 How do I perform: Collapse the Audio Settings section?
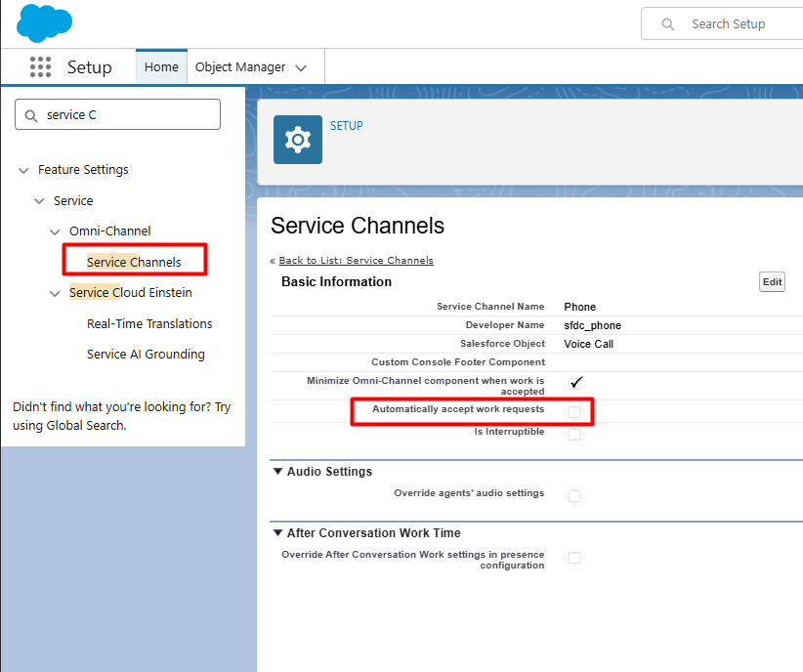(277, 471)
